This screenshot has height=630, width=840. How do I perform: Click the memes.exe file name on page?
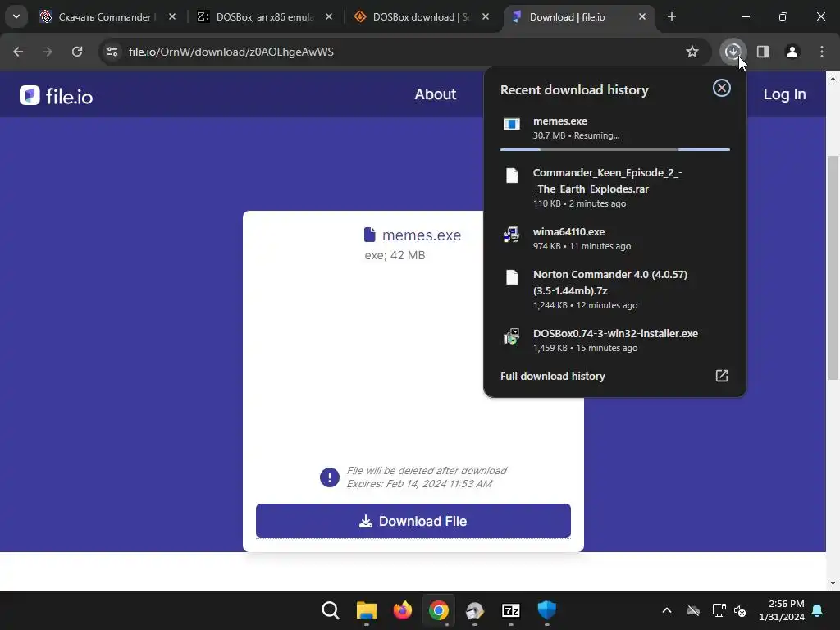[421, 235]
